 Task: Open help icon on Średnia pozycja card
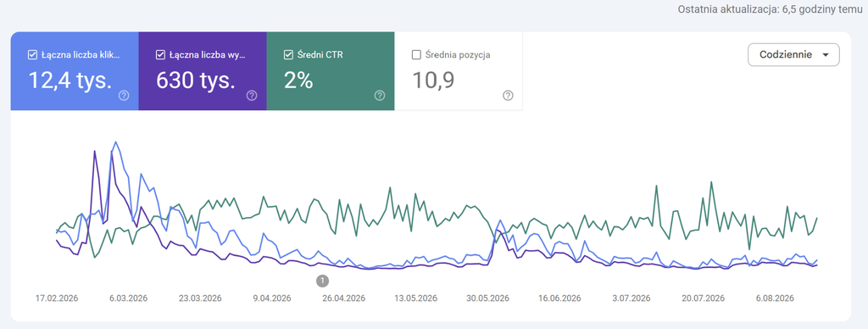coord(508,95)
